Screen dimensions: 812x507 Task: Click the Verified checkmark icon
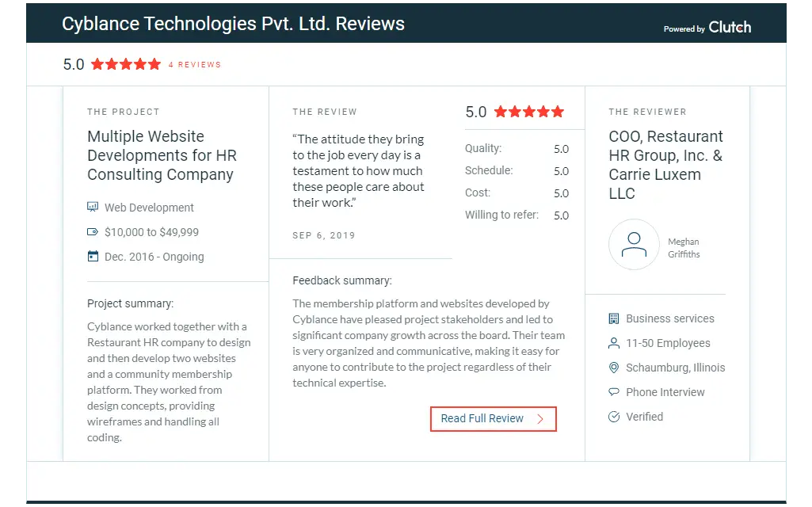click(x=614, y=417)
